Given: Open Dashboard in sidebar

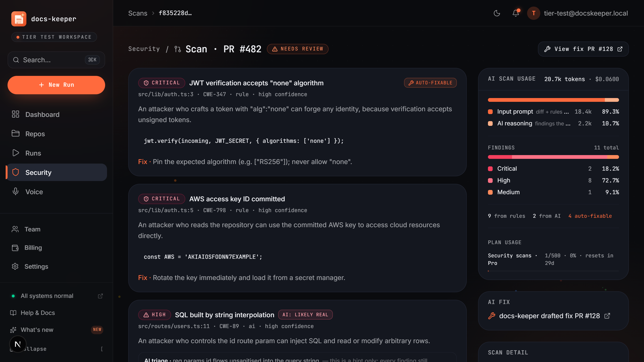Looking at the screenshot, I should pos(56,115).
